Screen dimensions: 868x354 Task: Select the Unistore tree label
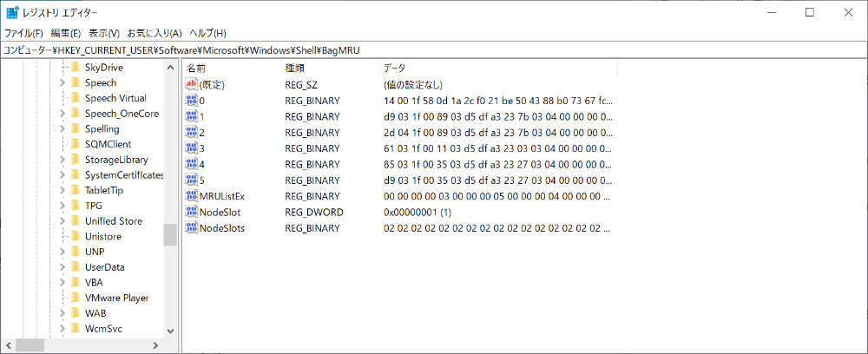pyautogui.click(x=103, y=236)
